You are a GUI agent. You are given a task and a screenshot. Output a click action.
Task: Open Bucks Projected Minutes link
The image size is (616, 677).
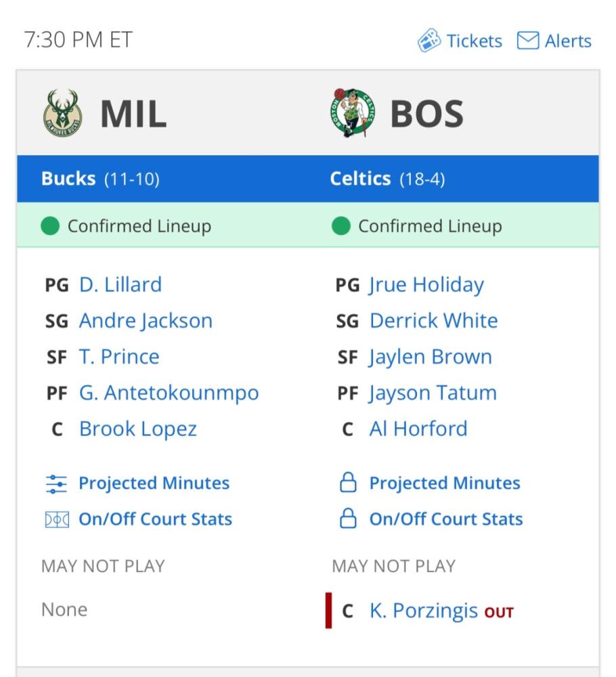[x=154, y=483]
